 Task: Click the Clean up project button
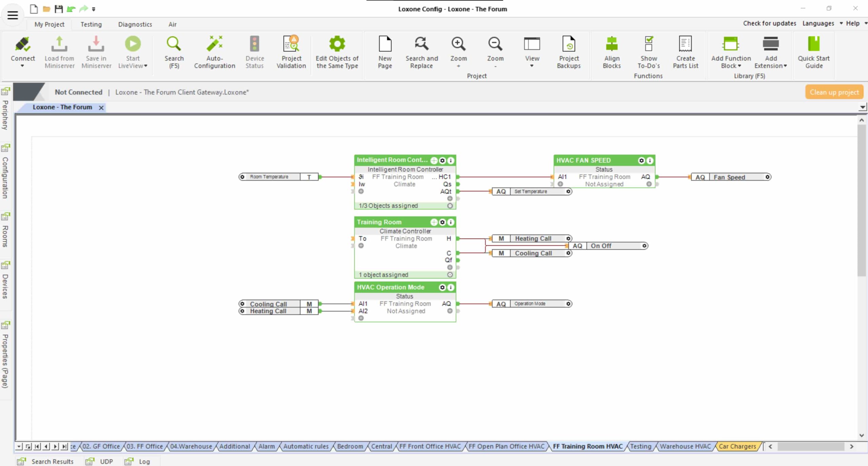(x=834, y=92)
